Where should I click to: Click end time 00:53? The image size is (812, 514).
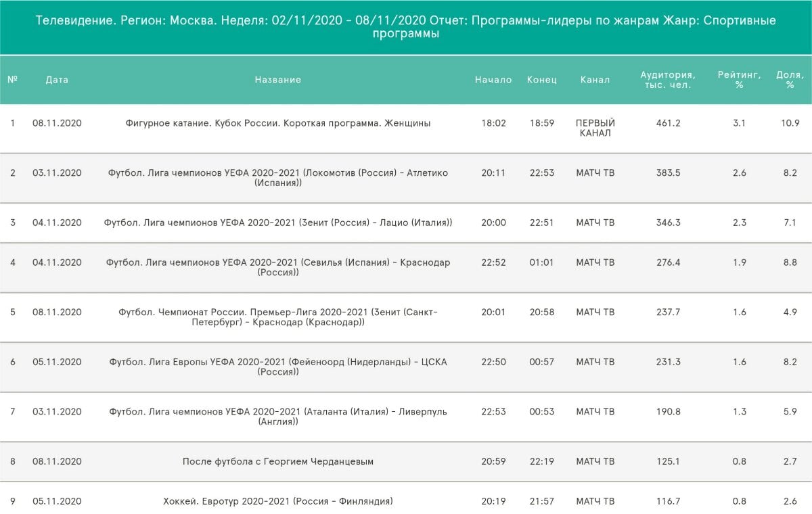click(542, 412)
